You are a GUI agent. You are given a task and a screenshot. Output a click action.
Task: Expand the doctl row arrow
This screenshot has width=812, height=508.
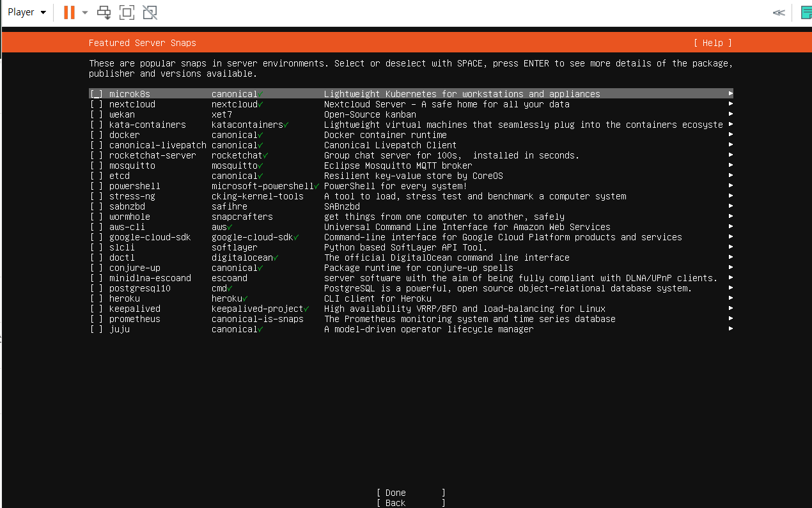(730, 258)
